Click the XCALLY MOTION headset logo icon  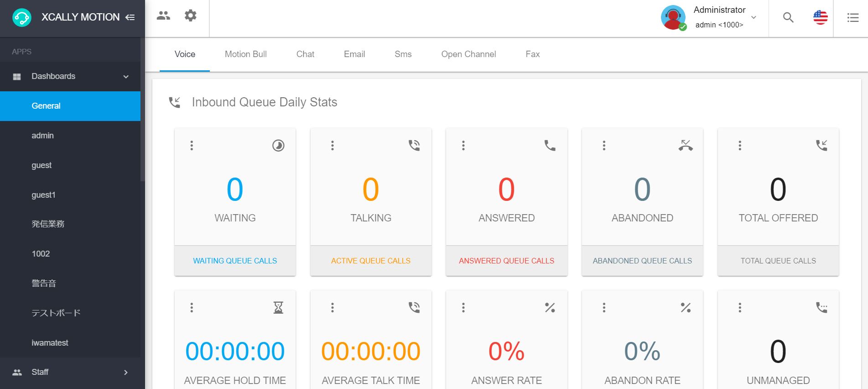tap(21, 18)
